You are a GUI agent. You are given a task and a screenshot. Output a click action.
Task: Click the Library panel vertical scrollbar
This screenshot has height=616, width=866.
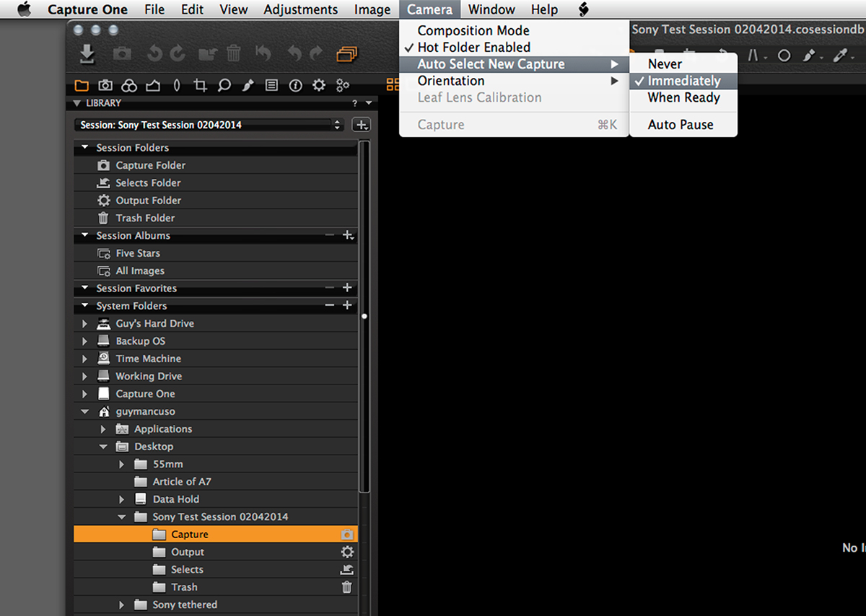364,316
